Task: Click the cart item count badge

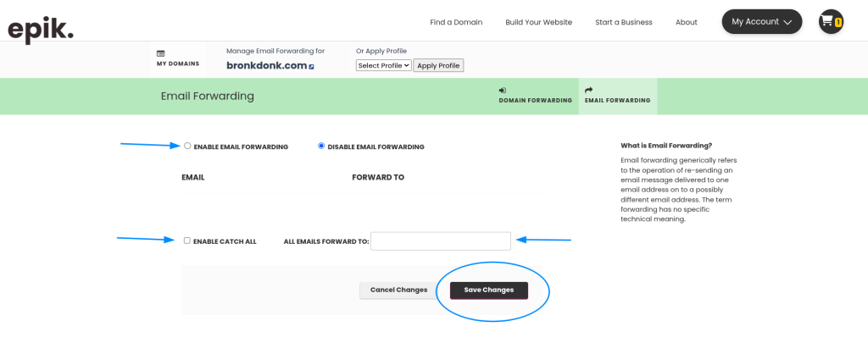Action: tap(837, 23)
